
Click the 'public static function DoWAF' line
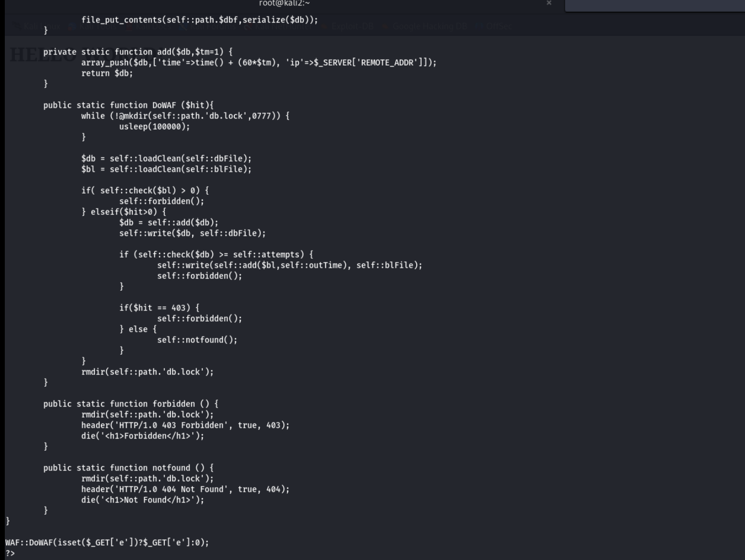pos(128,105)
